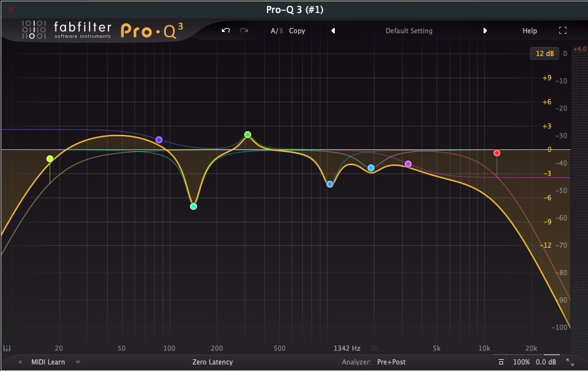
Task: Open the Help menu
Action: 529,31
